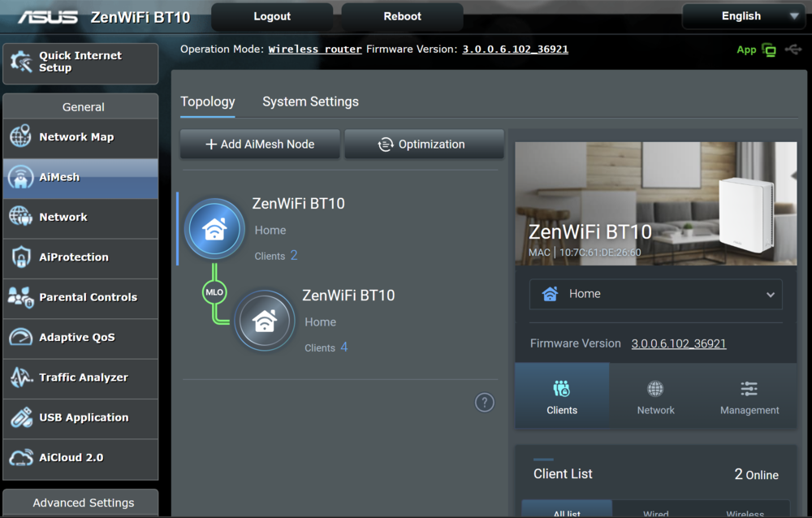Open the Traffic Analyzer menu item
The height and width of the screenshot is (518, 812).
80,378
